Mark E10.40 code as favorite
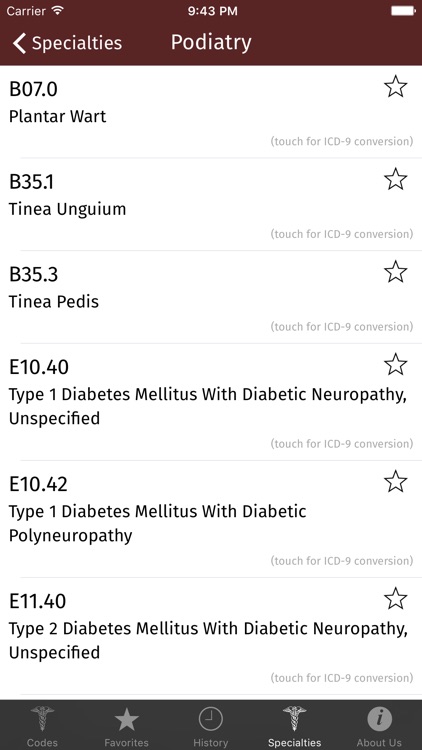This screenshot has height=750, width=422. point(395,365)
